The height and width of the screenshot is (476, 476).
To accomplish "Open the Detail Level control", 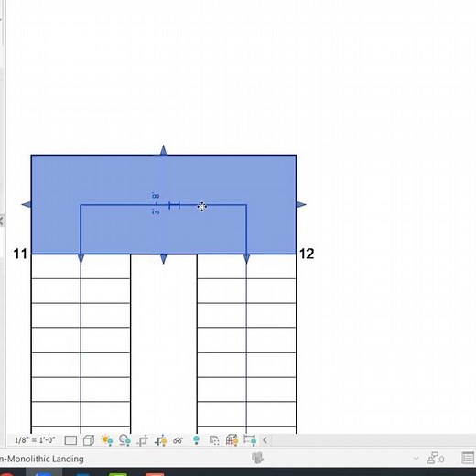I will pyautogui.click(x=70, y=440).
